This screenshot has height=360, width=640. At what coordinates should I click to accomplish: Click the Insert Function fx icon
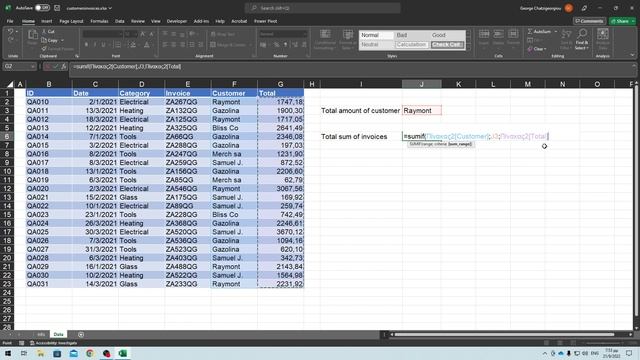click(x=64, y=67)
